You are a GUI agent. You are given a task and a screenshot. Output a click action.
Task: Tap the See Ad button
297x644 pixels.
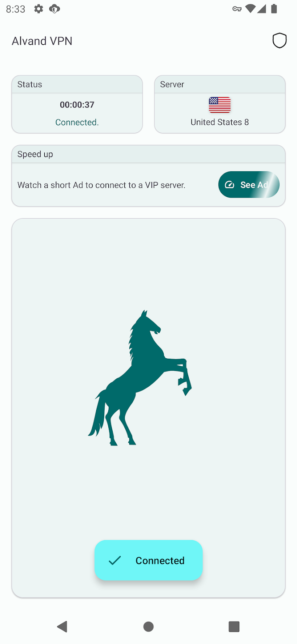pos(249,185)
